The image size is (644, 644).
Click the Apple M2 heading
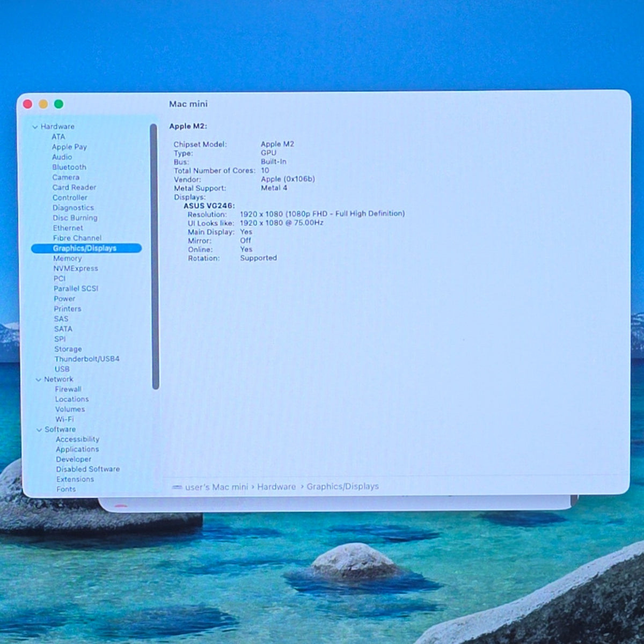tap(188, 127)
